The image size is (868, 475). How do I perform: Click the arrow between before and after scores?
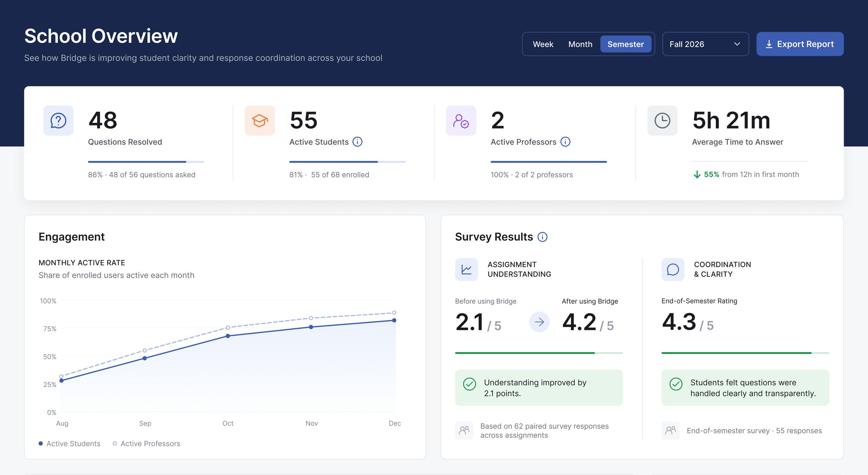[540, 322]
